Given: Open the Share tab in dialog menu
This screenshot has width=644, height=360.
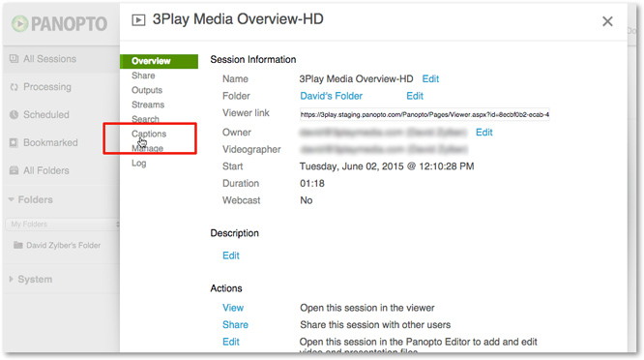Looking at the screenshot, I should (143, 75).
